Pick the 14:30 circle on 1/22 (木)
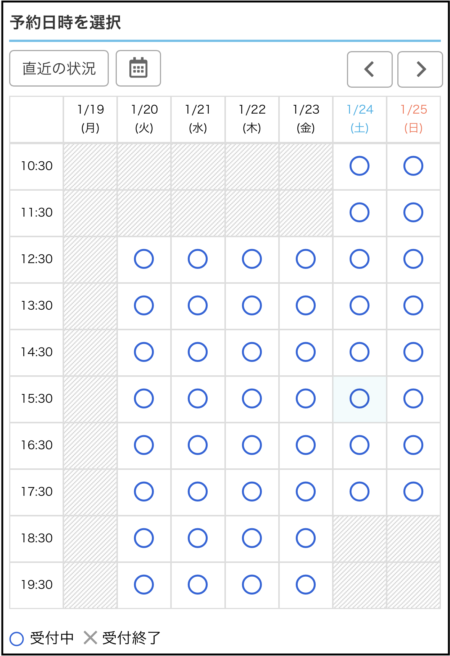Image resolution: width=450 pixels, height=656 pixels. [252, 352]
